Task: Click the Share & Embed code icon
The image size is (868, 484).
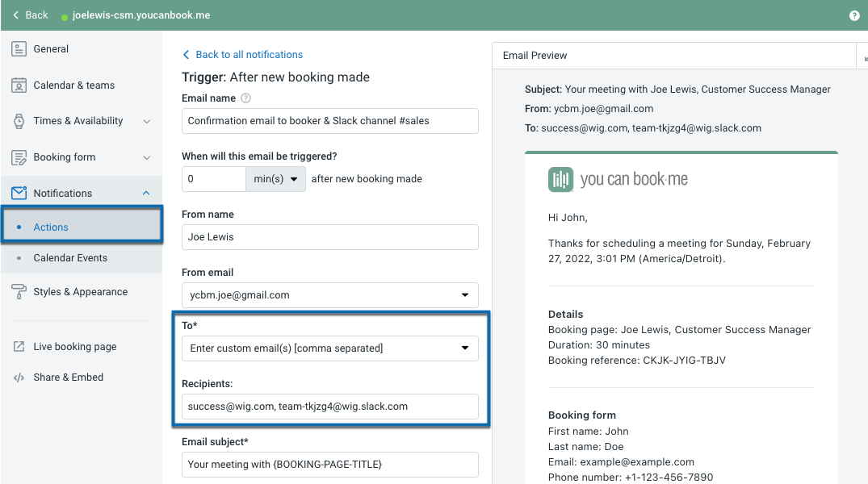Action: click(19, 377)
